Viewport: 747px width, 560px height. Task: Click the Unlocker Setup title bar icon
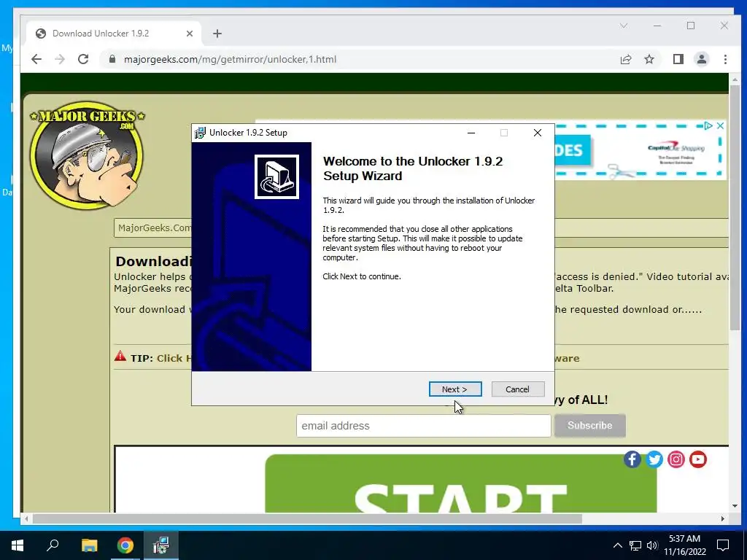(200, 133)
